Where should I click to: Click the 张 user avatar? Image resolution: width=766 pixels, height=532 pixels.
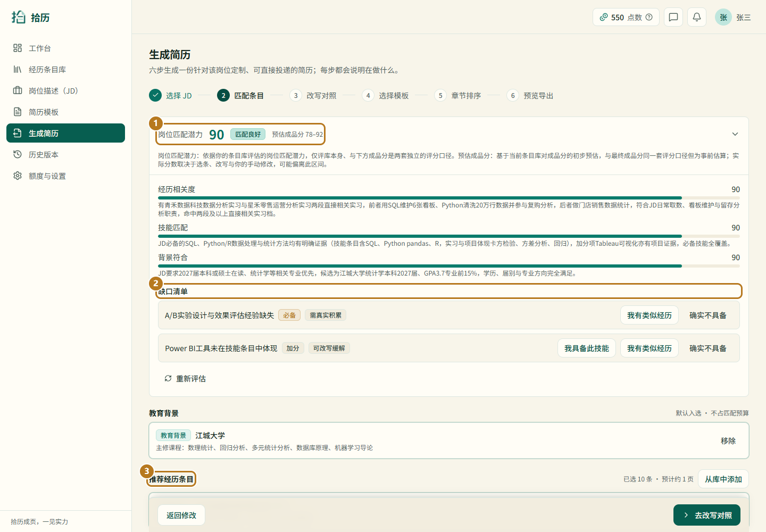tap(723, 17)
